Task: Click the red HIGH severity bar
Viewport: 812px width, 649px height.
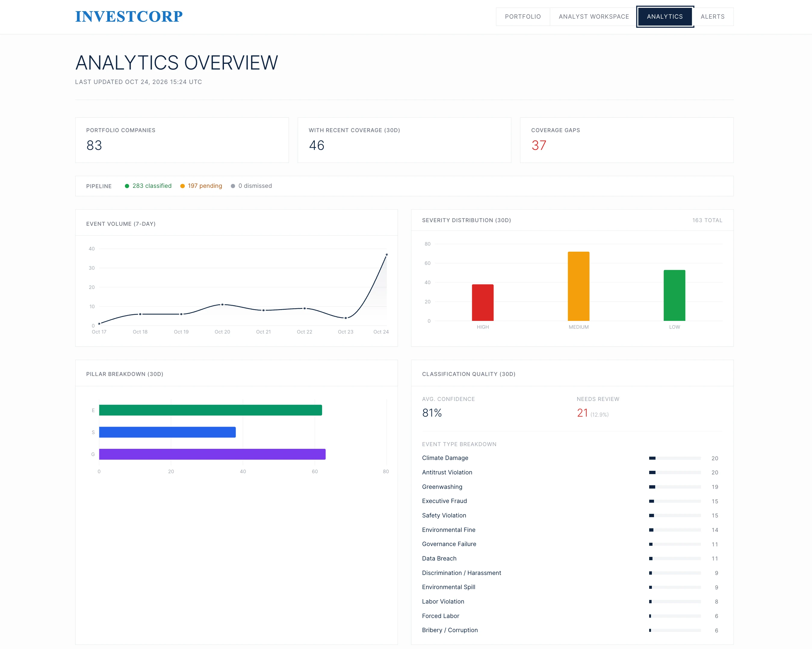Action: 483,303
